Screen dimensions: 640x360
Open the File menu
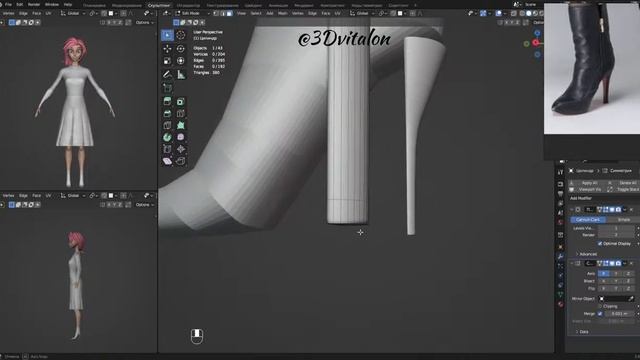(x=8, y=4)
